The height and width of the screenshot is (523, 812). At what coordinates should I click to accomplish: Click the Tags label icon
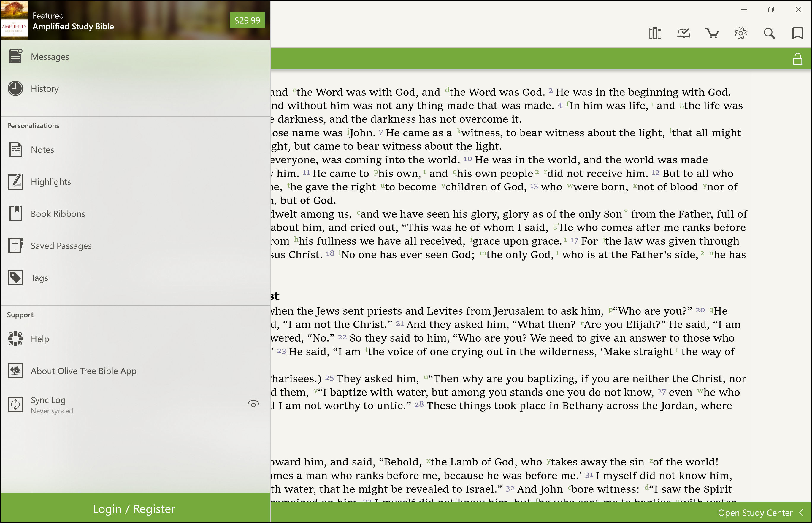(15, 278)
